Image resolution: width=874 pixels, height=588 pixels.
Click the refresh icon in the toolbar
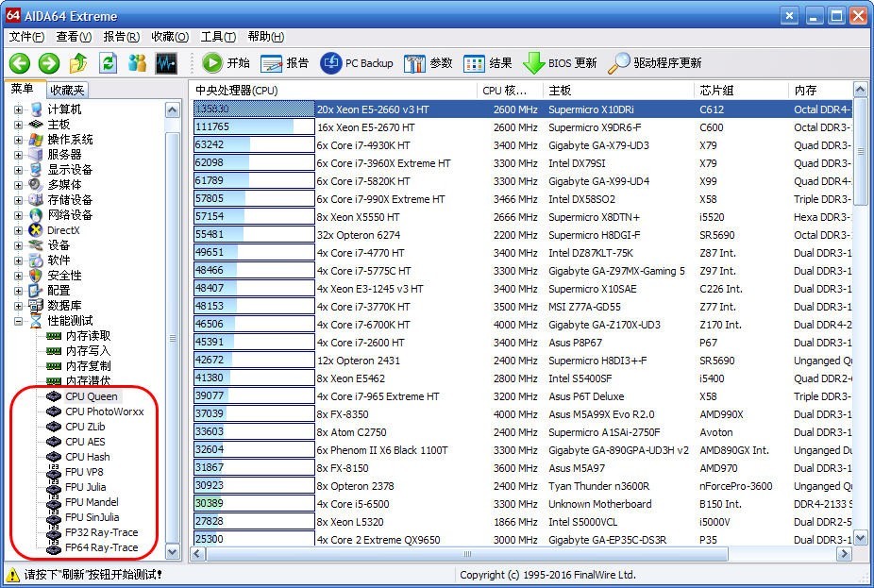pyautogui.click(x=109, y=63)
